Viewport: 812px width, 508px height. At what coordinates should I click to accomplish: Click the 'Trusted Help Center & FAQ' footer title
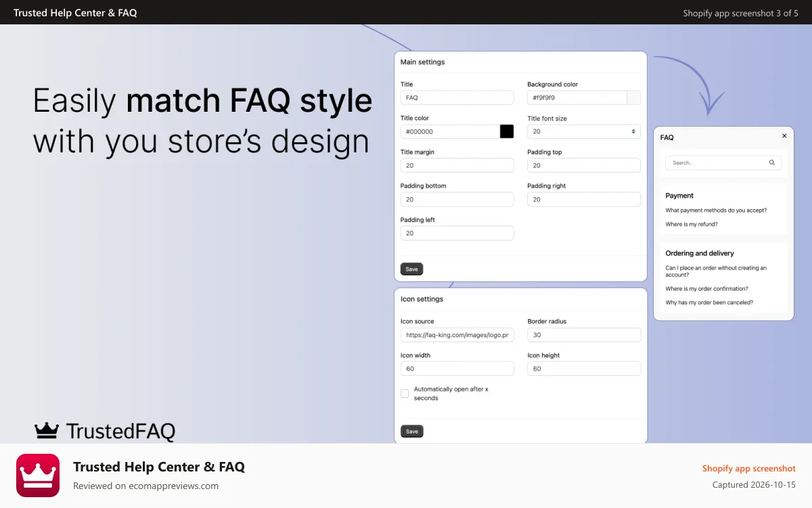point(159,467)
